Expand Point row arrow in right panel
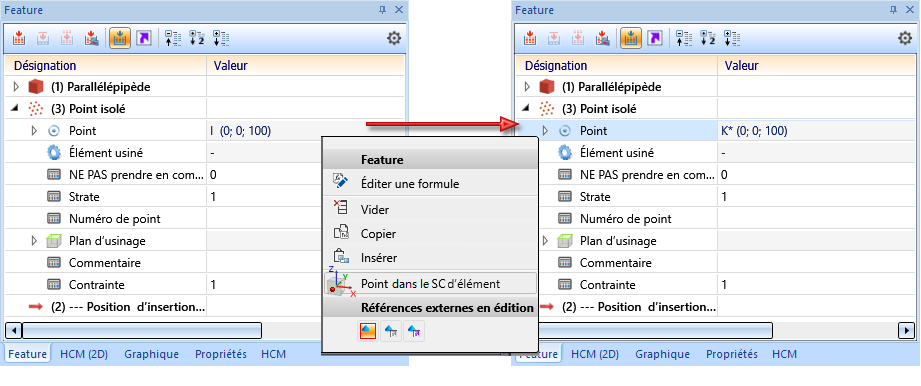Image resolution: width=921 pixels, height=386 pixels. [x=545, y=130]
